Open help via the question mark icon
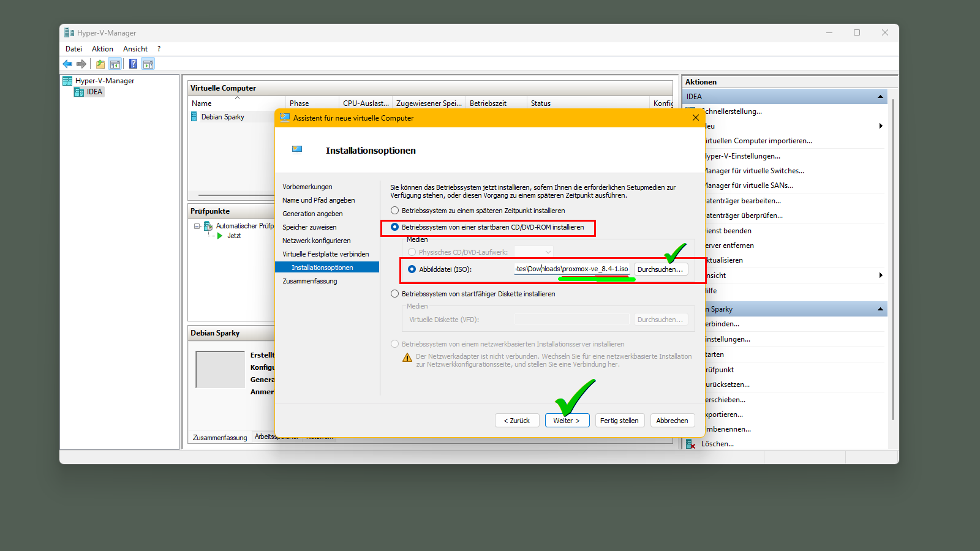This screenshot has width=980, height=551. 133,64
